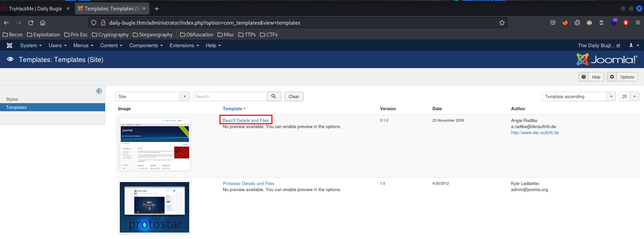Open the Misc bookmarks folder

pyautogui.click(x=226, y=35)
